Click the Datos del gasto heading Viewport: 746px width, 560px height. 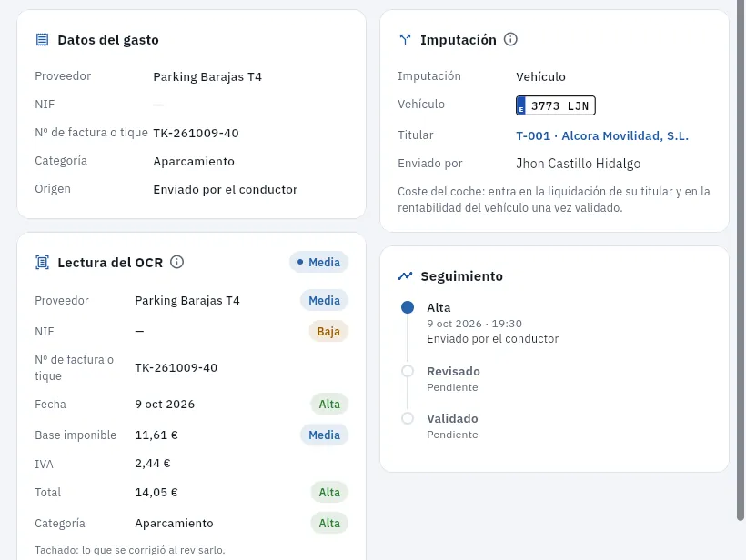(x=108, y=40)
